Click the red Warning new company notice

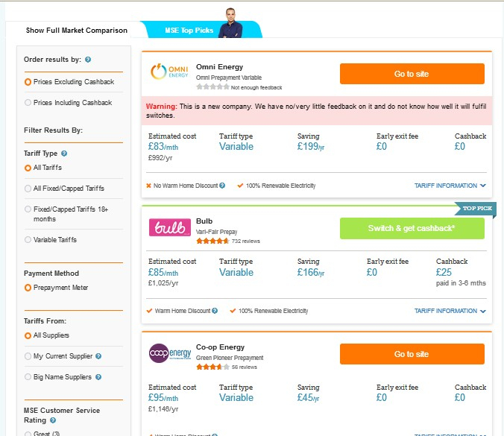[317, 110]
